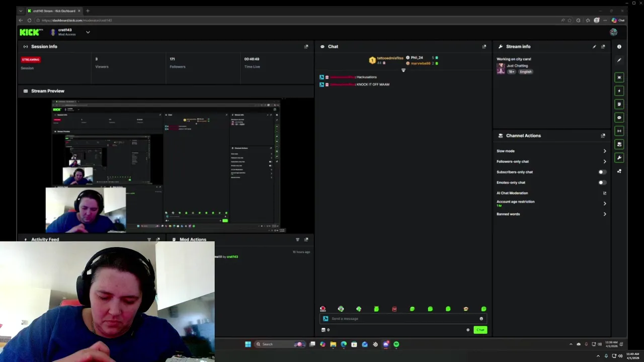Screen dimensions: 644x362
Task: Select the Kick Dashboard browser tab
Action: coord(54,11)
